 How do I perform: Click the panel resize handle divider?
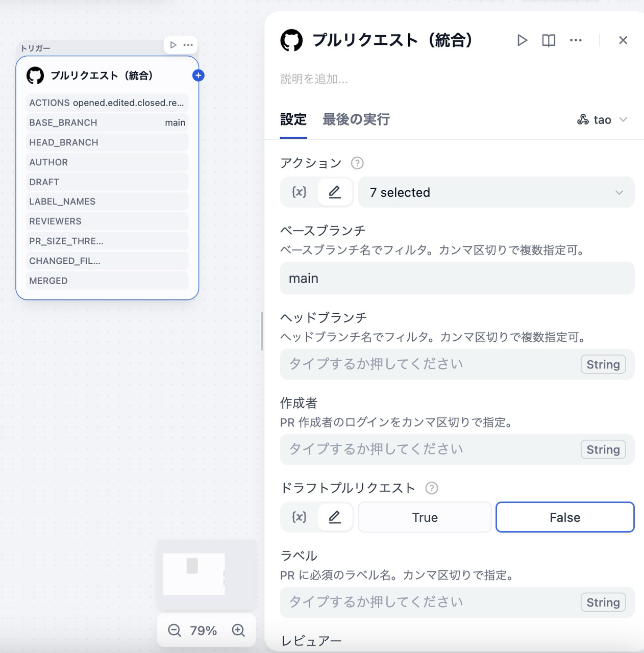tap(262, 332)
